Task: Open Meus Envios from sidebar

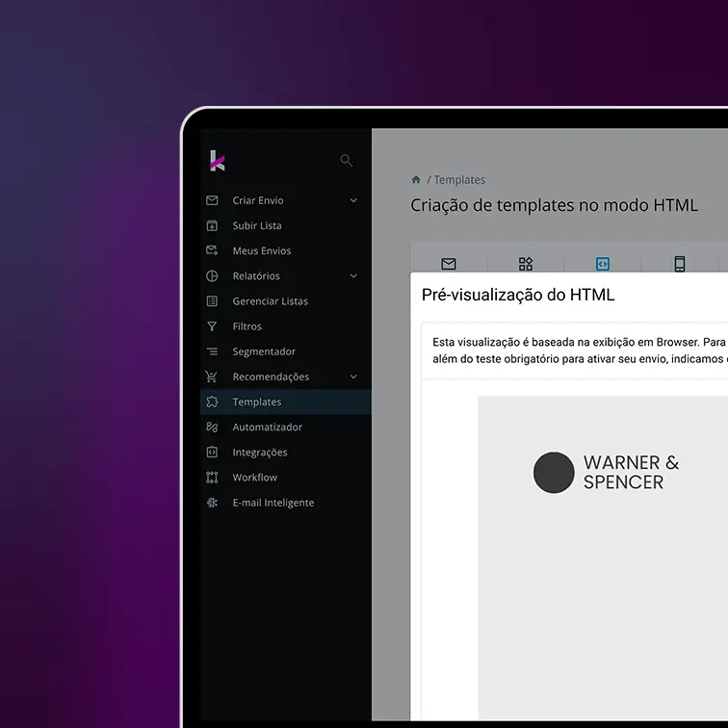Action: (x=261, y=250)
